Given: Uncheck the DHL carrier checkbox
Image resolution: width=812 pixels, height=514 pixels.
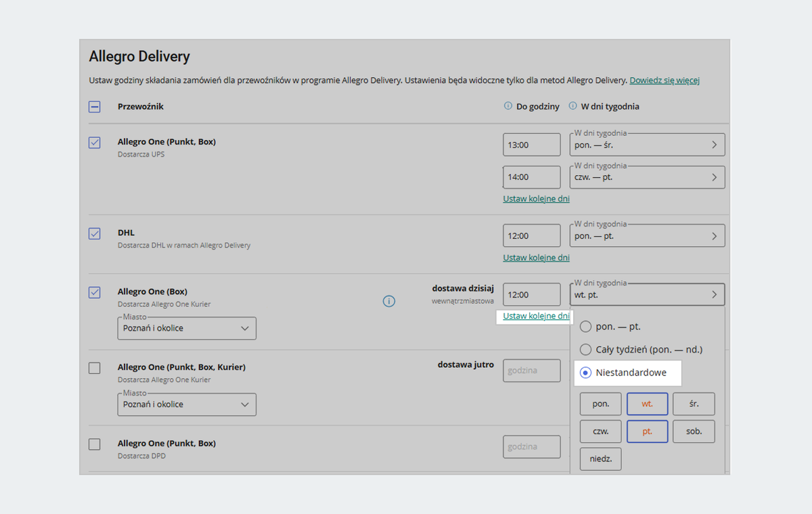Looking at the screenshot, I should point(95,233).
